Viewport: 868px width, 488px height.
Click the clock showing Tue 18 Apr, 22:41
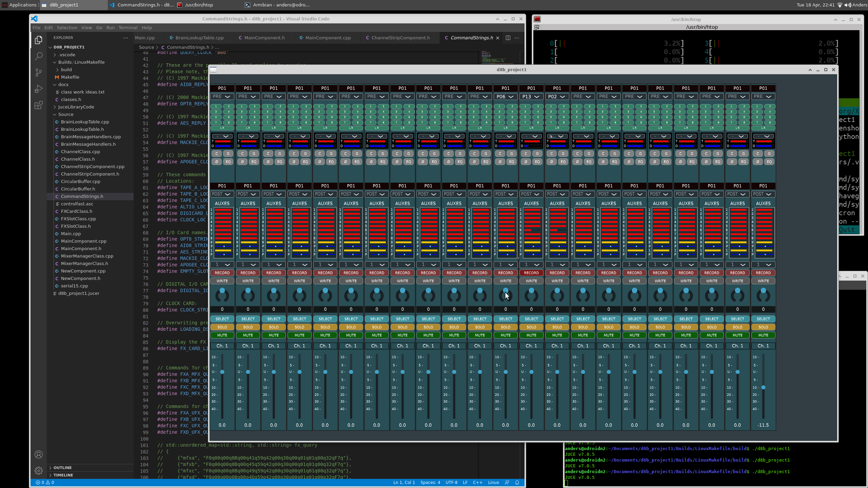click(815, 5)
